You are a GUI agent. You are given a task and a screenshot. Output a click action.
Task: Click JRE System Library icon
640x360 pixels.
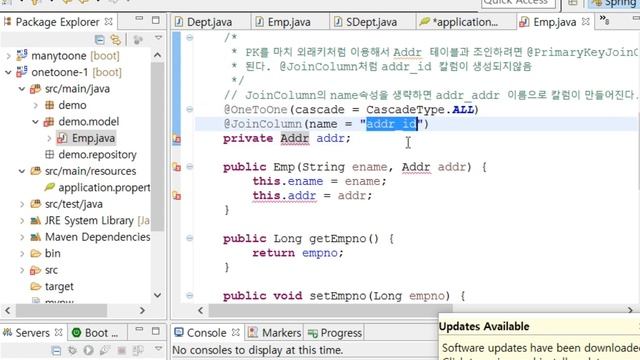tap(36, 221)
